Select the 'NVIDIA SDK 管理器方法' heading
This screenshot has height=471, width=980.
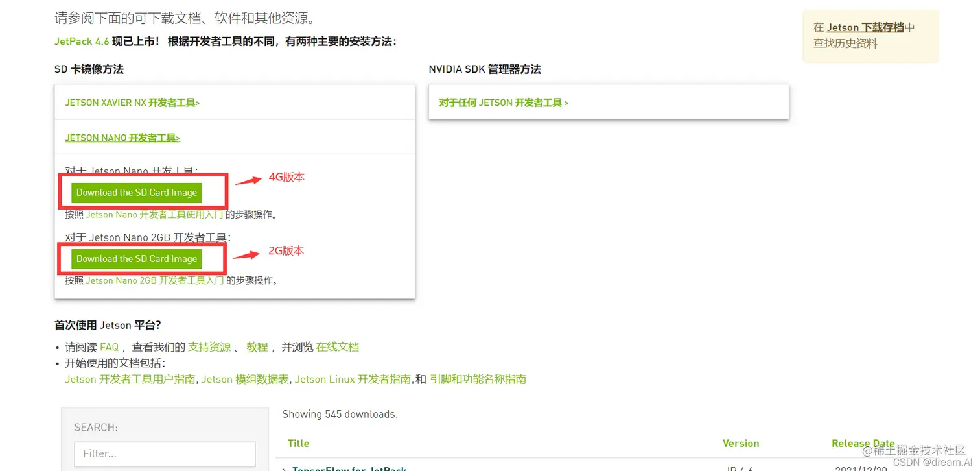(x=485, y=69)
